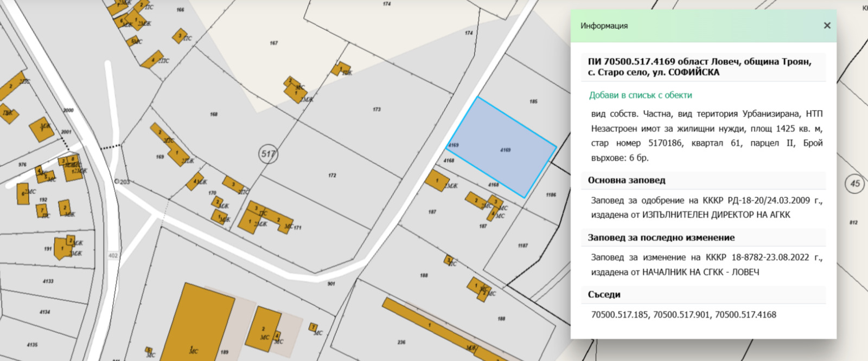Select parcel 173 on the map
The height and width of the screenshot is (361, 868).
point(376,110)
